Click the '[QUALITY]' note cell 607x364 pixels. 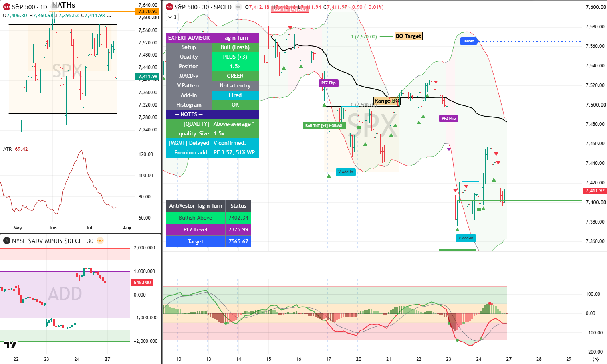[x=188, y=124]
